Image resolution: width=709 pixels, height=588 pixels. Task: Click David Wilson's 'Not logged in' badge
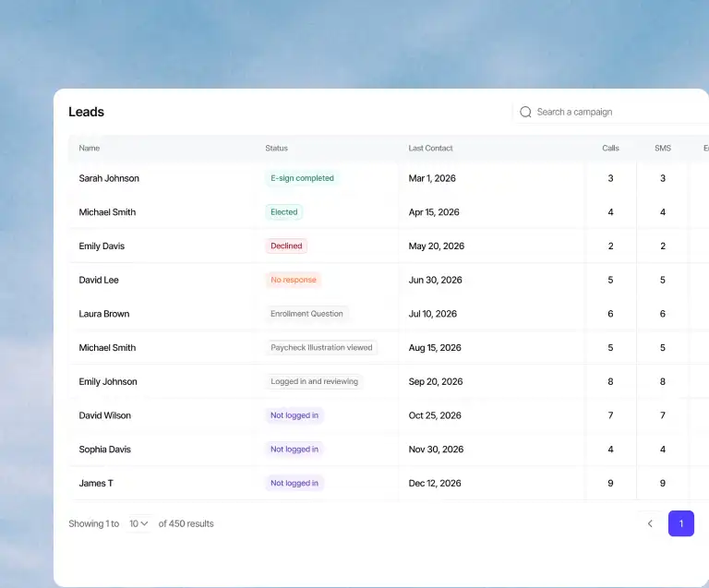(x=294, y=415)
